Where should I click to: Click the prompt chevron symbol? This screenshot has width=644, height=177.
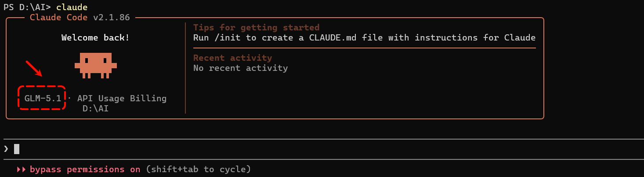[x=6, y=149]
